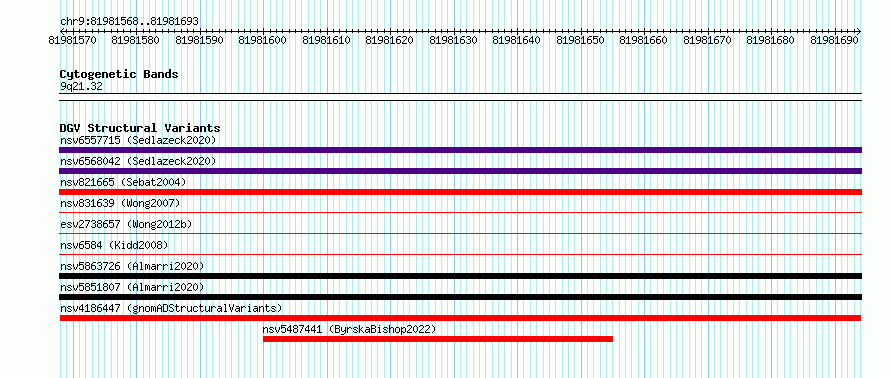This screenshot has height=378, width=890.
Task: Click ruler position 81981610
Action: pyautogui.click(x=326, y=40)
